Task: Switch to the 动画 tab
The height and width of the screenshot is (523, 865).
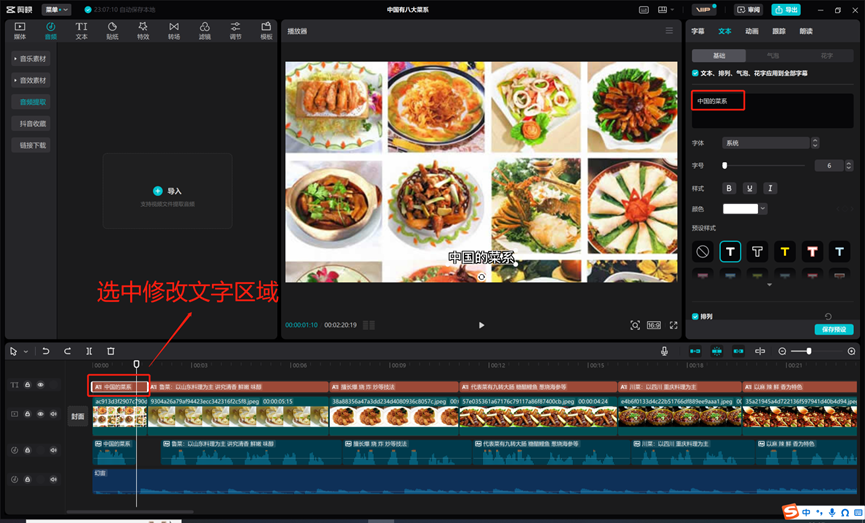Action: click(x=752, y=31)
